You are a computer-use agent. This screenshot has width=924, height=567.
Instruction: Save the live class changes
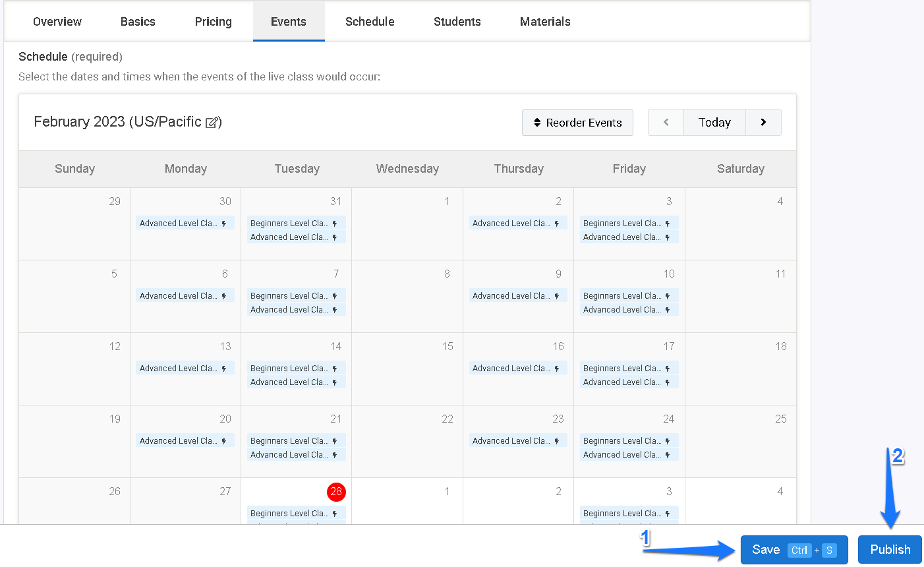point(794,550)
